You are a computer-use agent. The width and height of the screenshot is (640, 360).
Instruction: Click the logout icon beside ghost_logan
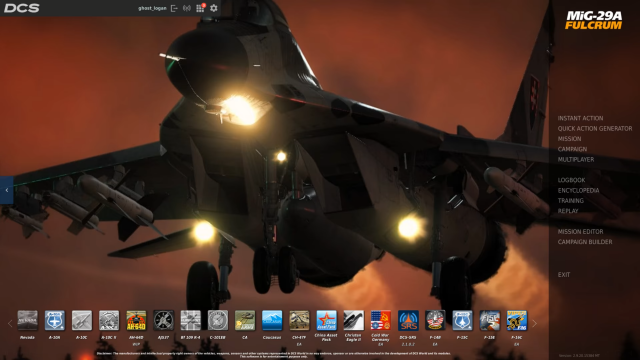pos(174,8)
